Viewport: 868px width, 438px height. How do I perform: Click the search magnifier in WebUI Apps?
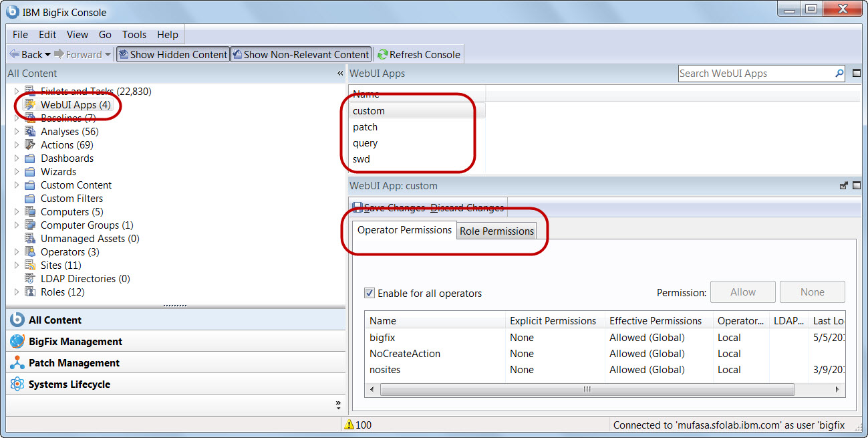839,74
